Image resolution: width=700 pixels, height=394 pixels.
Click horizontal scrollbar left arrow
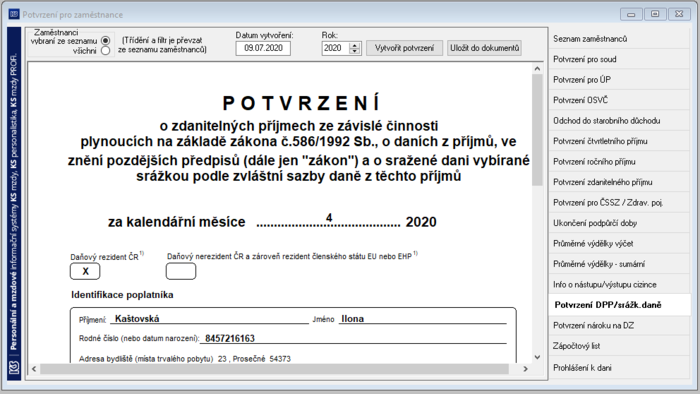(34, 369)
